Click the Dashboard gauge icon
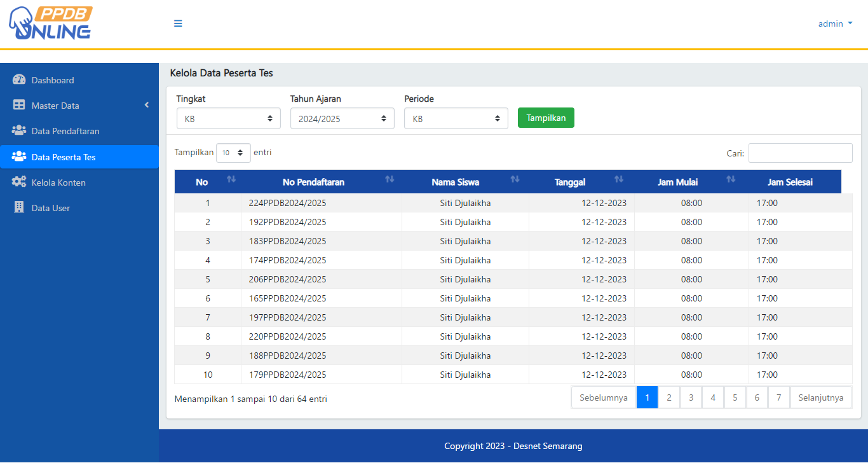The height and width of the screenshot is (463, 868). click(19, 80)
